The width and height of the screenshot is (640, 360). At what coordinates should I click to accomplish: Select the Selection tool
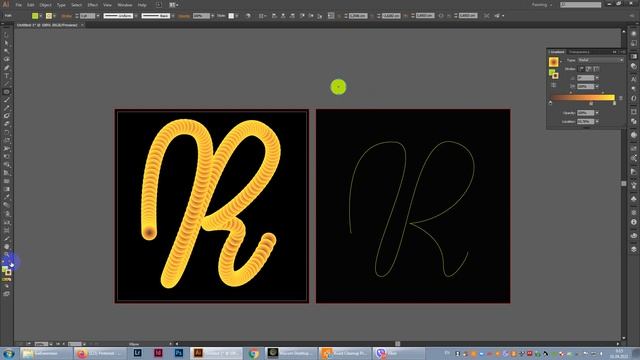(x=6, y=35)
